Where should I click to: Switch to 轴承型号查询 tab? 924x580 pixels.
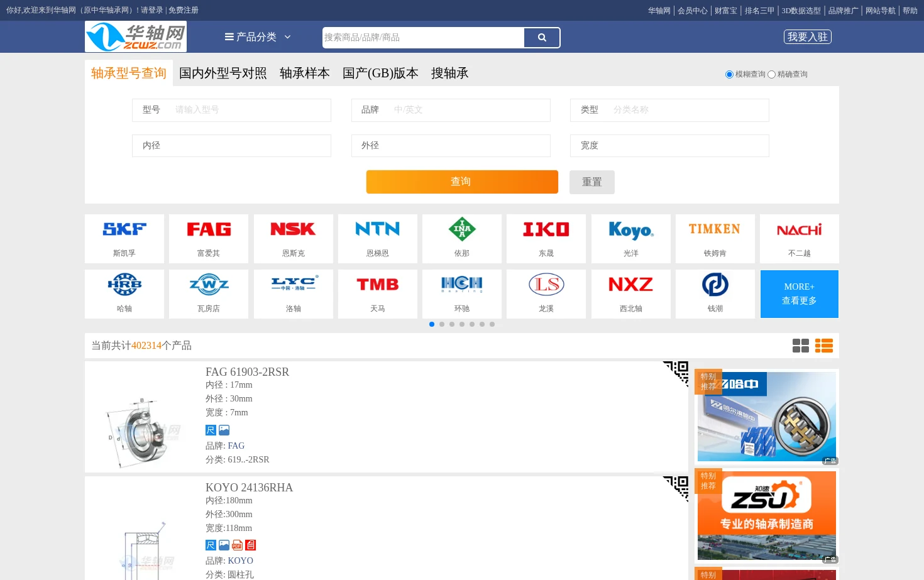[129, 74]
